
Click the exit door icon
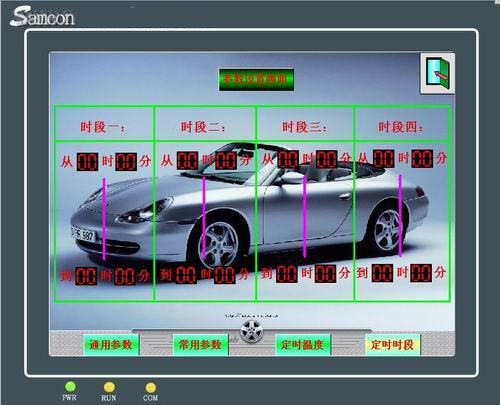[x=437, y=73]
